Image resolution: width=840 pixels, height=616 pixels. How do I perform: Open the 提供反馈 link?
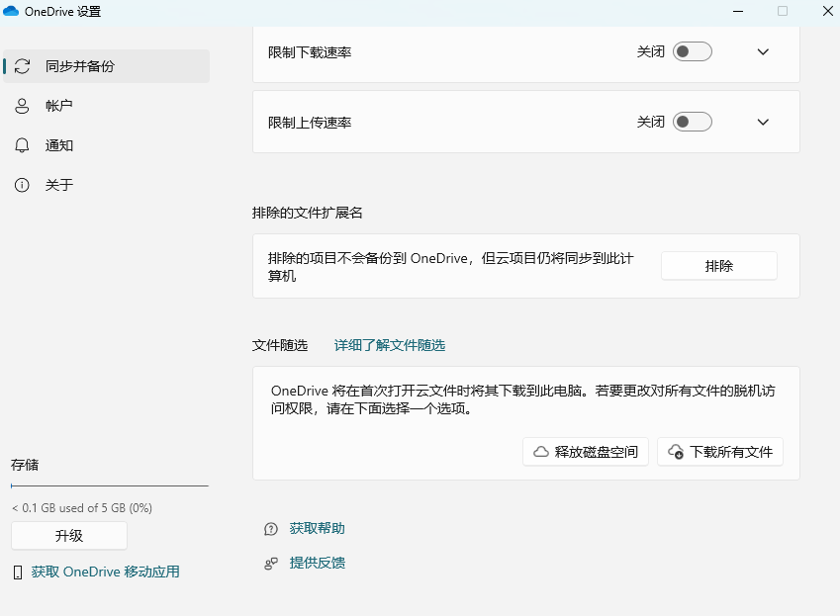tap(318, 563)
